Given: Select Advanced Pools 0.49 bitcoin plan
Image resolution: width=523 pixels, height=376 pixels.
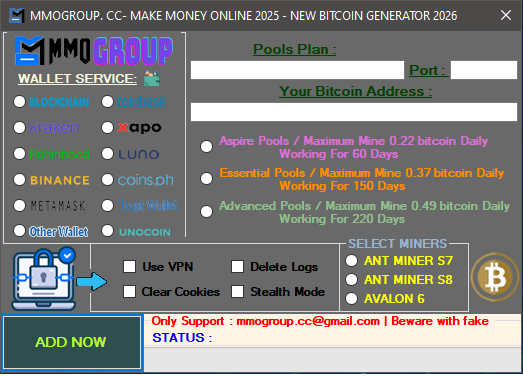Looking at the screenshot, I should click(206, 211).
